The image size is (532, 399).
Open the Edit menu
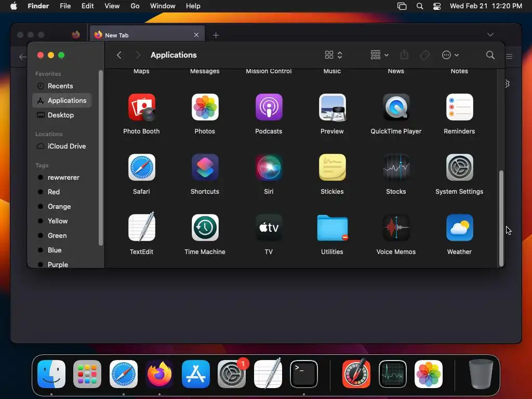click(x=87, y=6)
